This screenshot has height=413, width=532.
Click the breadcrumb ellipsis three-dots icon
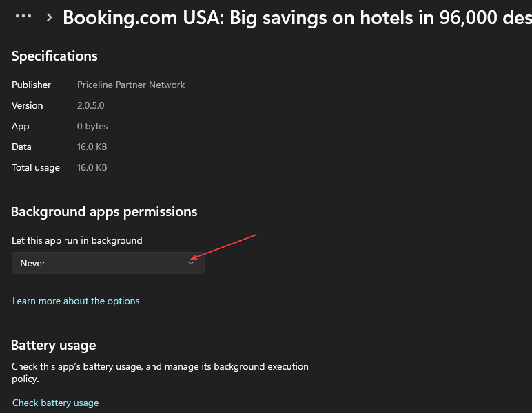(23, 16)
